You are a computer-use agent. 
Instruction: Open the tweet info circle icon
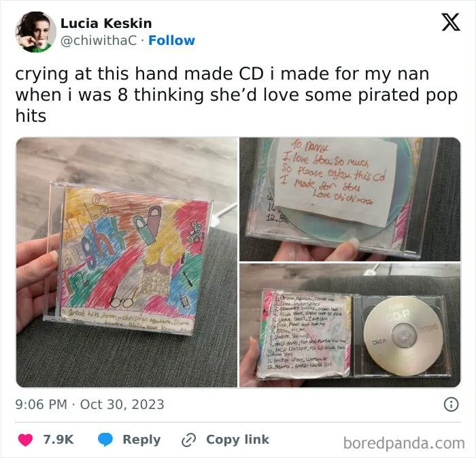(451, 404)
